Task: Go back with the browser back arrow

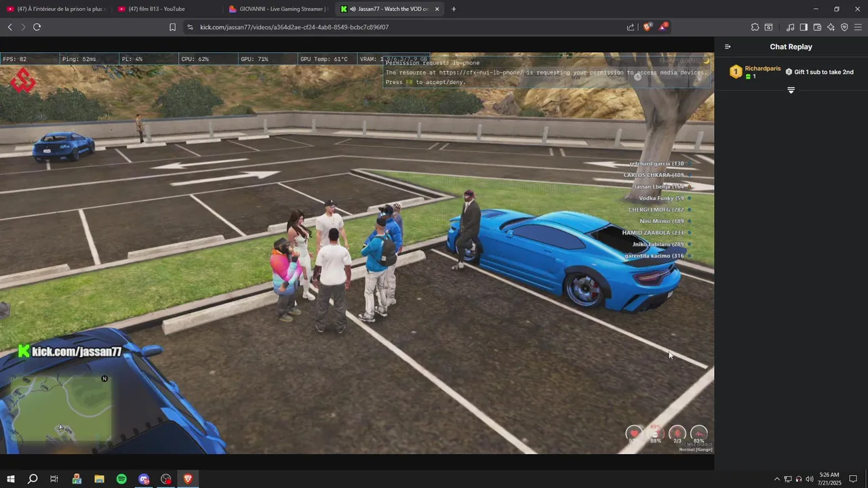Action: [x=9, y=27]
